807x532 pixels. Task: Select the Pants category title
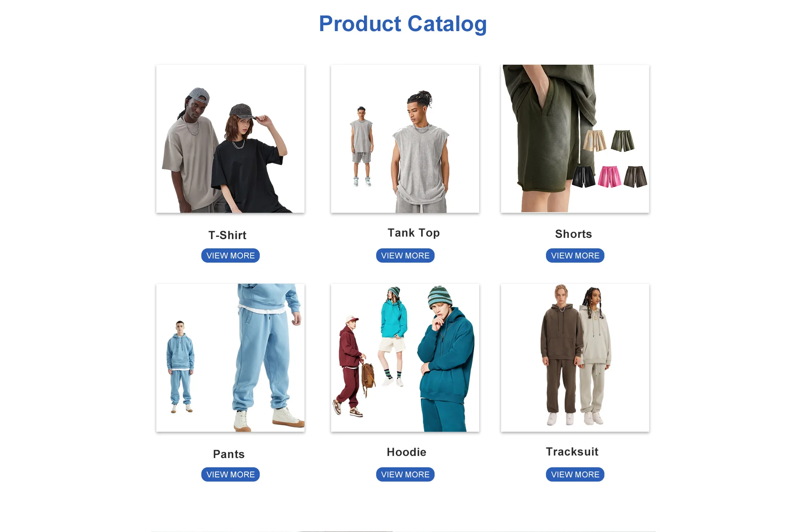229,454
